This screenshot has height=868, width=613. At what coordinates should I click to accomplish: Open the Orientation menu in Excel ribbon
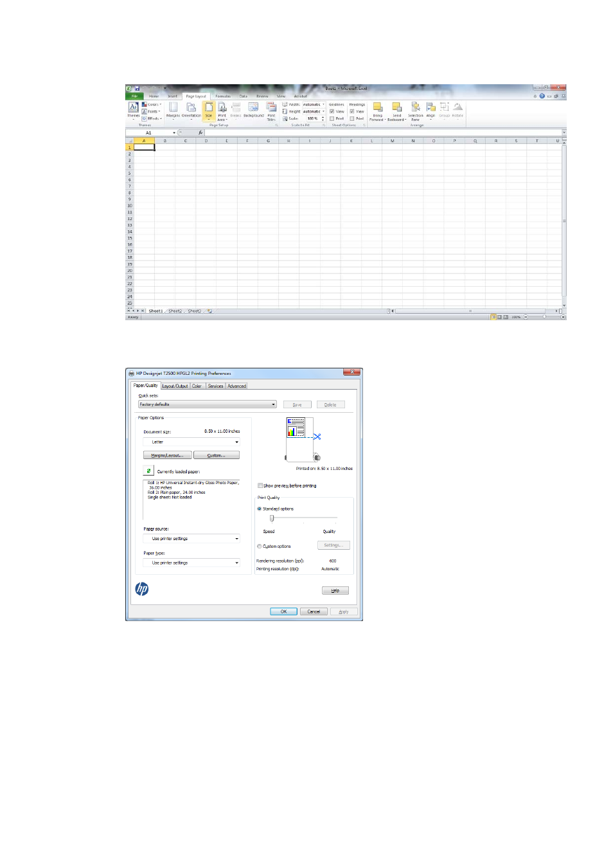(x=191, y=111)
